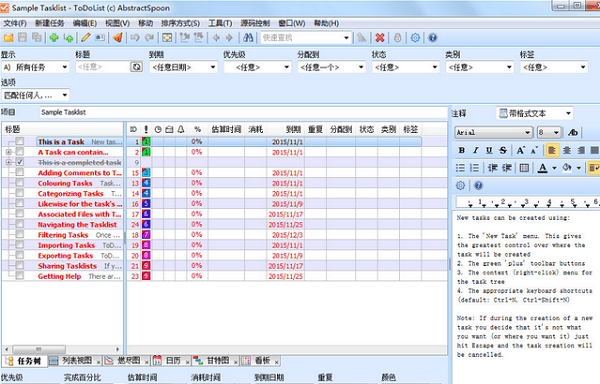Tick checkbox for 'Filtering Tasks'

20,234
